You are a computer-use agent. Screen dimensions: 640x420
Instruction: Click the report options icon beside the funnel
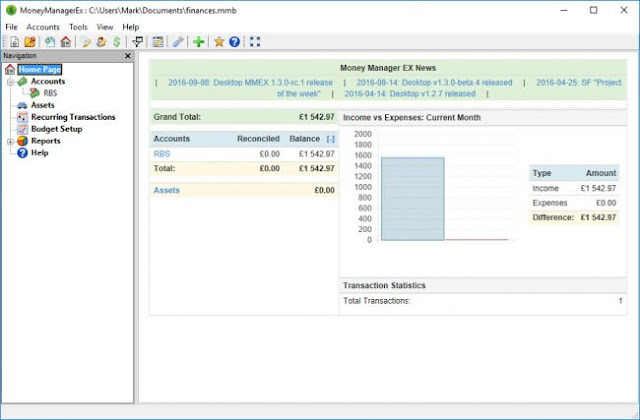click(158, 42)
